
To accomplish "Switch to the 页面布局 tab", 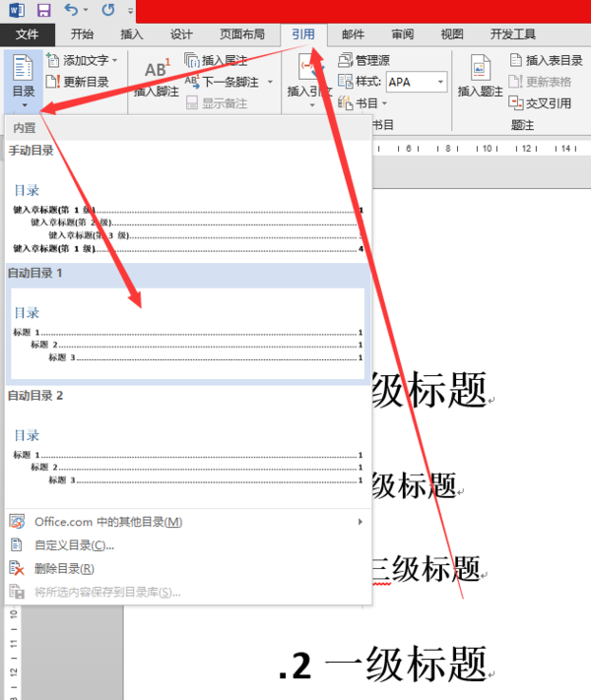I will pyautogui.click(x=241, y=34).
